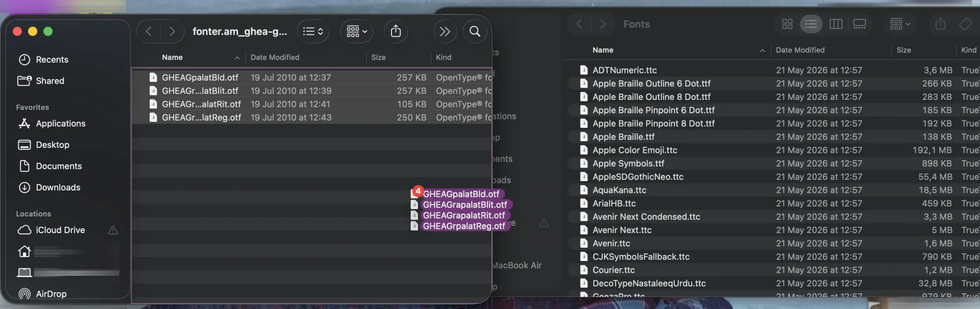Open the list view options dropdown
The height and width of the screenshot is (309, 980).
pyautogui.click(x=313, y=31)
